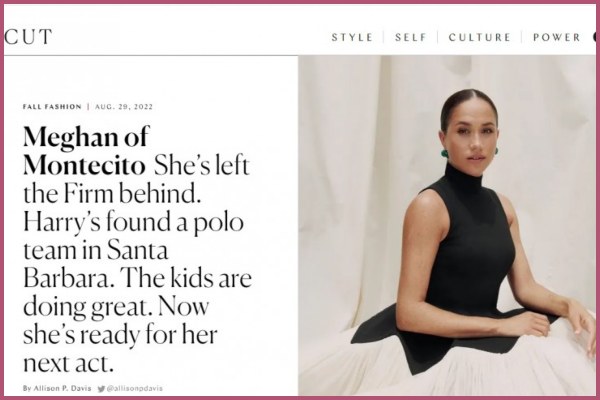
Task: Visit the @allisonpdavis Twitter handle link
Action: click(134, 389)
